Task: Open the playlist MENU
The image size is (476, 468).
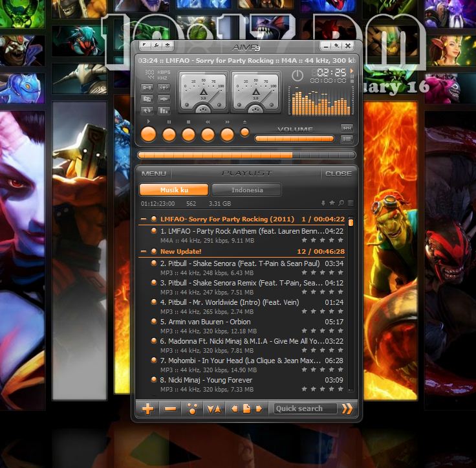Action: click(x=154, y=174)
